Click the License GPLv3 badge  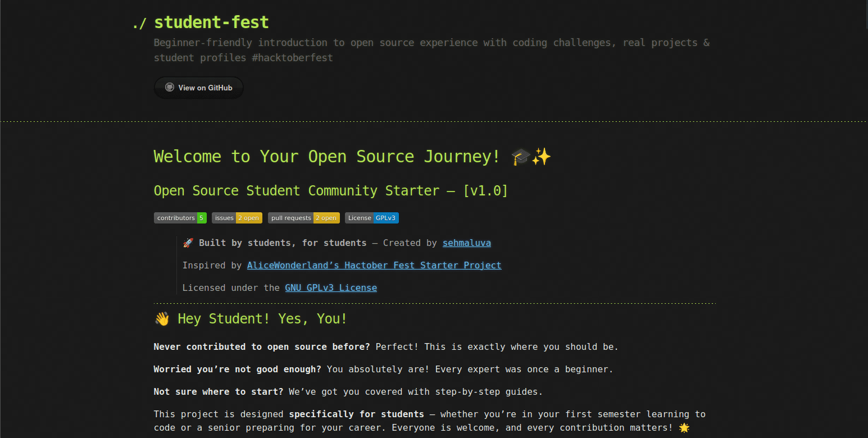coord(371,218)
